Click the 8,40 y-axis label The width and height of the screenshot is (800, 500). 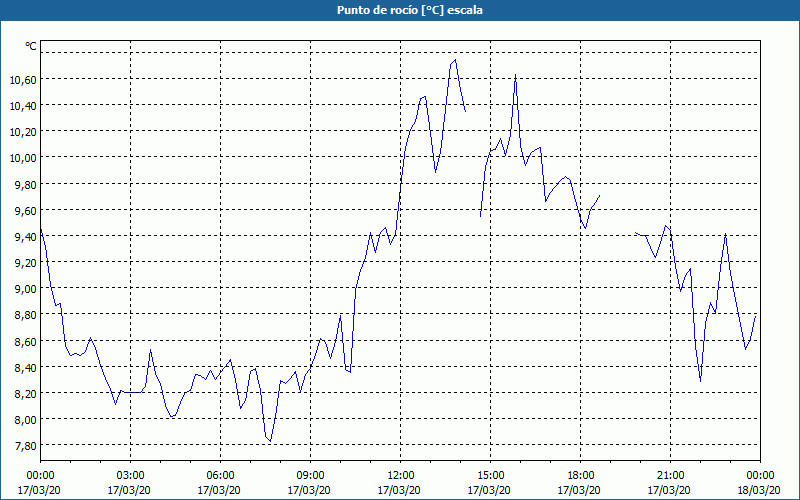(26, 367)
